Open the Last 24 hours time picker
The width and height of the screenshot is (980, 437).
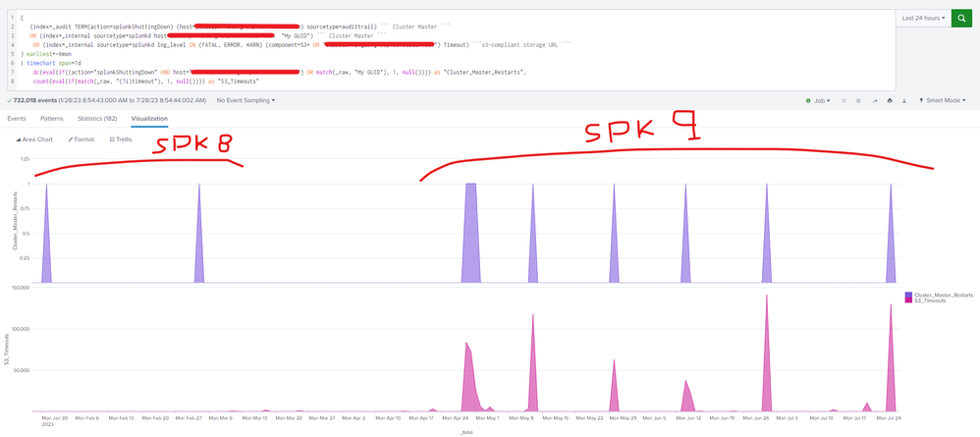(x=923, y=18)
